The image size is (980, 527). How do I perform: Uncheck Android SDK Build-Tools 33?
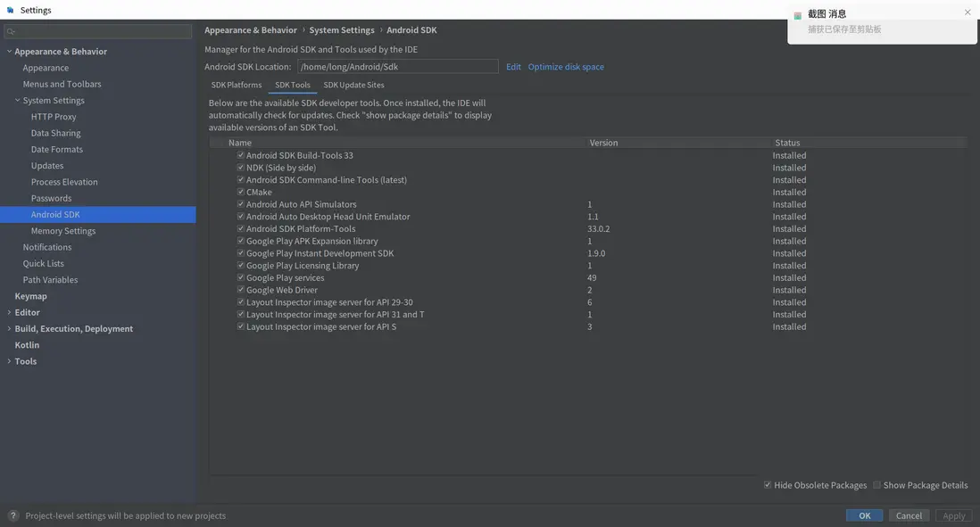pyautogui.click(x=241, y=155)
